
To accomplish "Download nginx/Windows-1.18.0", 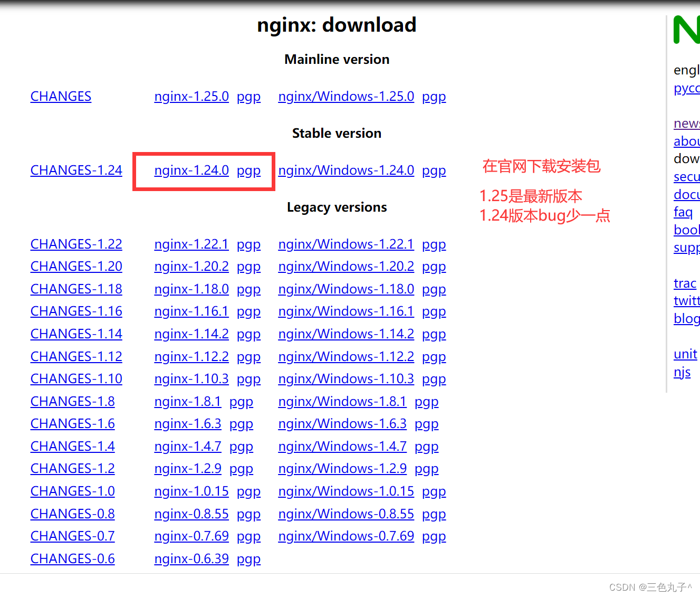I will [346, 289].
